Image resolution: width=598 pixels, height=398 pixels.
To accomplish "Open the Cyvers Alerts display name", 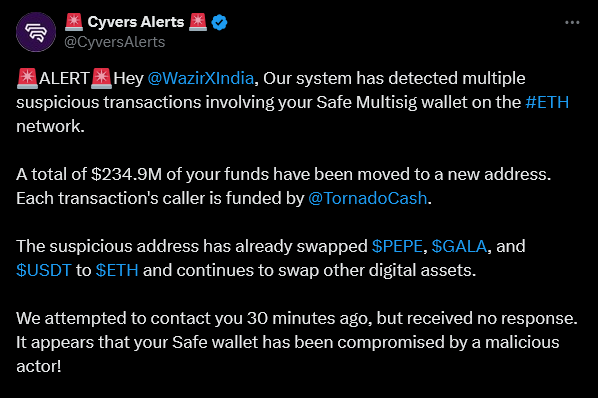I will 136,22.
